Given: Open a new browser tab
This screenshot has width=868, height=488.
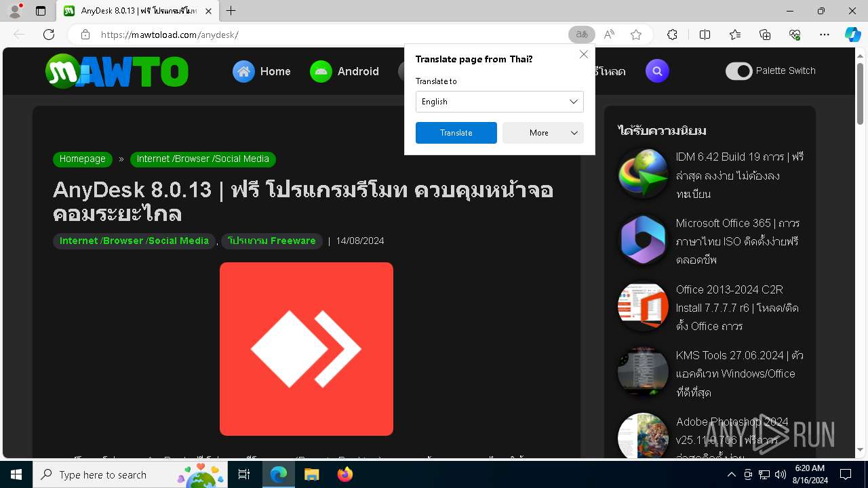Looking at the screenshot, I should (231, 11).
